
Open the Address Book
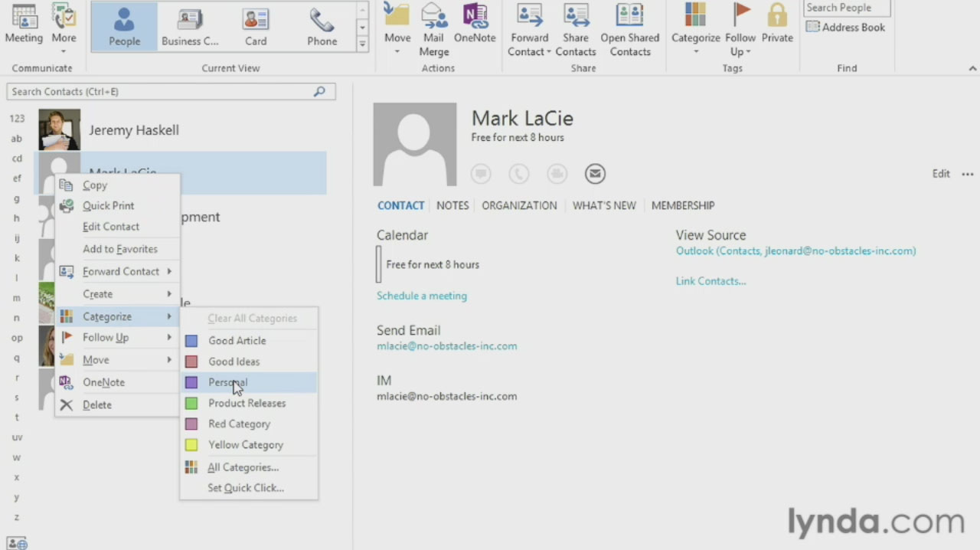(845, 27)
